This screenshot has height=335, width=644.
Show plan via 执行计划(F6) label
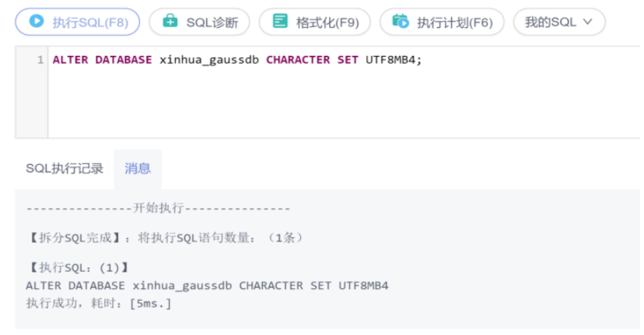click(x=454, y=23)
